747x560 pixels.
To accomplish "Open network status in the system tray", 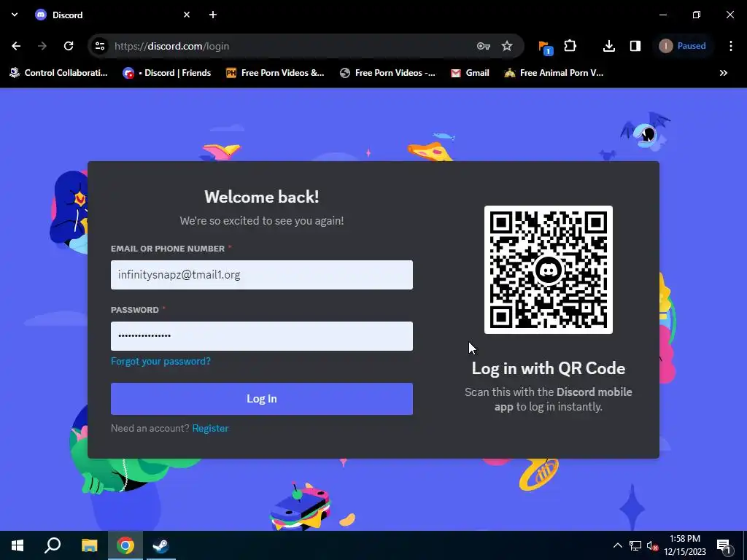I will tap(635, 545).
